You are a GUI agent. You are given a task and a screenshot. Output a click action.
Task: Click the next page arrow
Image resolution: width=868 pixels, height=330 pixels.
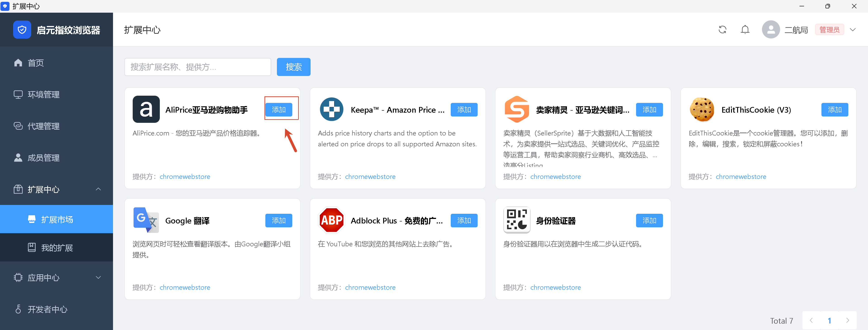847,320
